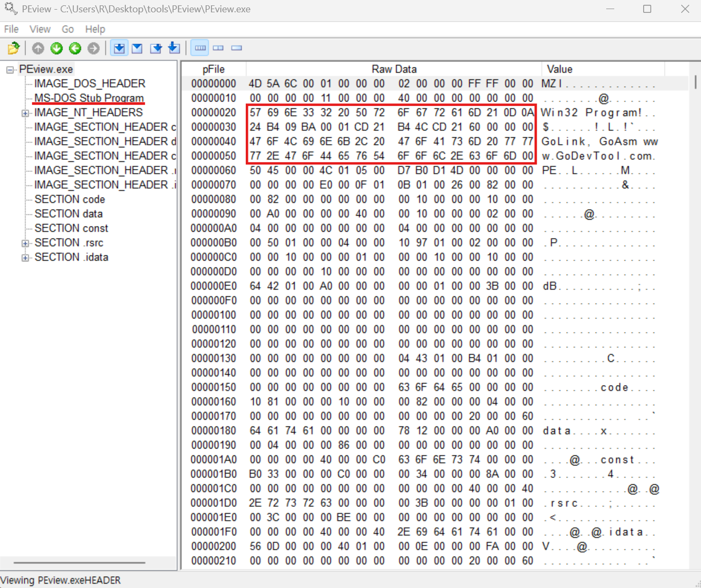Minimize the PEview window
The image size is (701, 588).
(610, 9)
